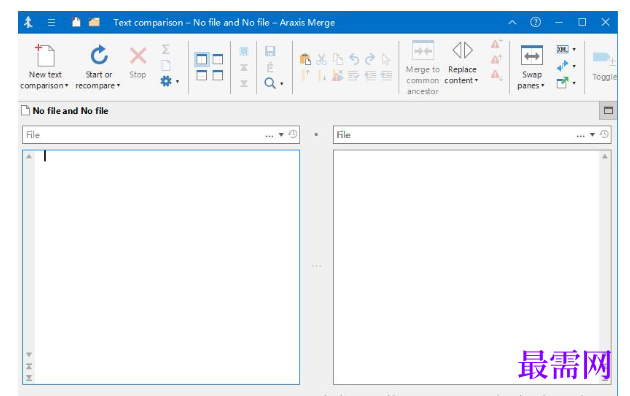Open the XML icon dropdown in the ribbon
The image size is (630, 396).
coord(574,49)
